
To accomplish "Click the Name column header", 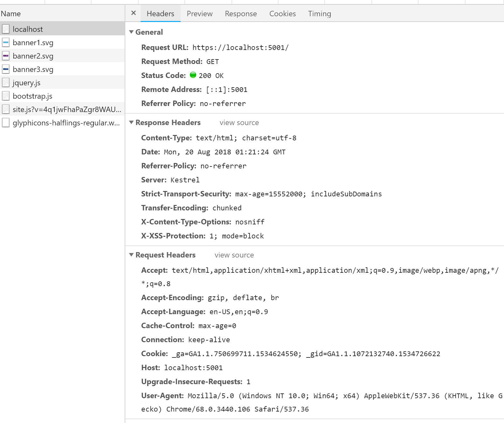I will point(11,14).
